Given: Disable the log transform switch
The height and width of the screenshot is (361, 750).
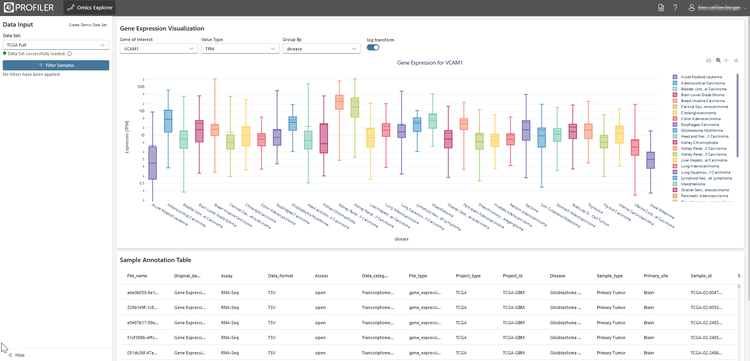Looking at the screenshot, I should [373, 47].
